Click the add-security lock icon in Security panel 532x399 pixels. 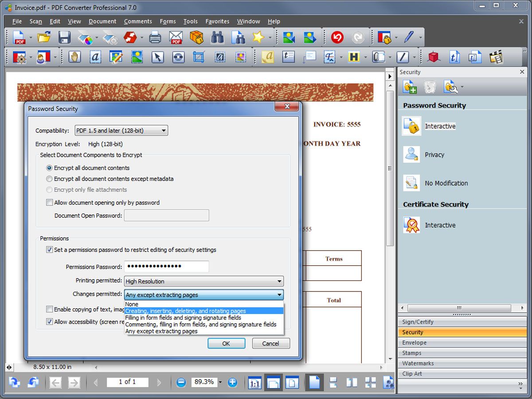tap(410, 87)
